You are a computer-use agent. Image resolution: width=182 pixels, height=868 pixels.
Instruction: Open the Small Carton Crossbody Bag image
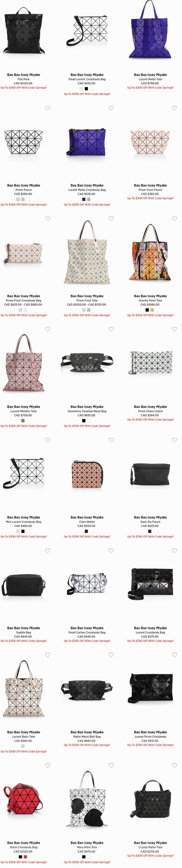coord(87,585)
